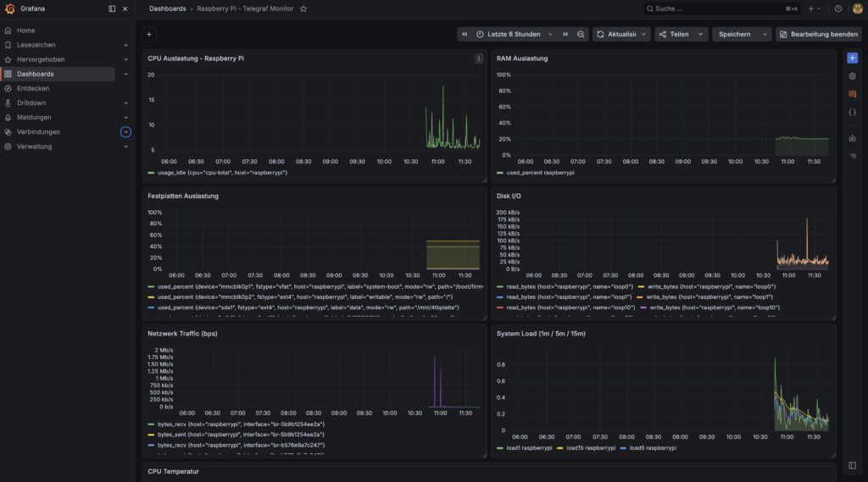
Task: Open the Letzte 6 Stunden time picker
Action: (x=515, y=35)
